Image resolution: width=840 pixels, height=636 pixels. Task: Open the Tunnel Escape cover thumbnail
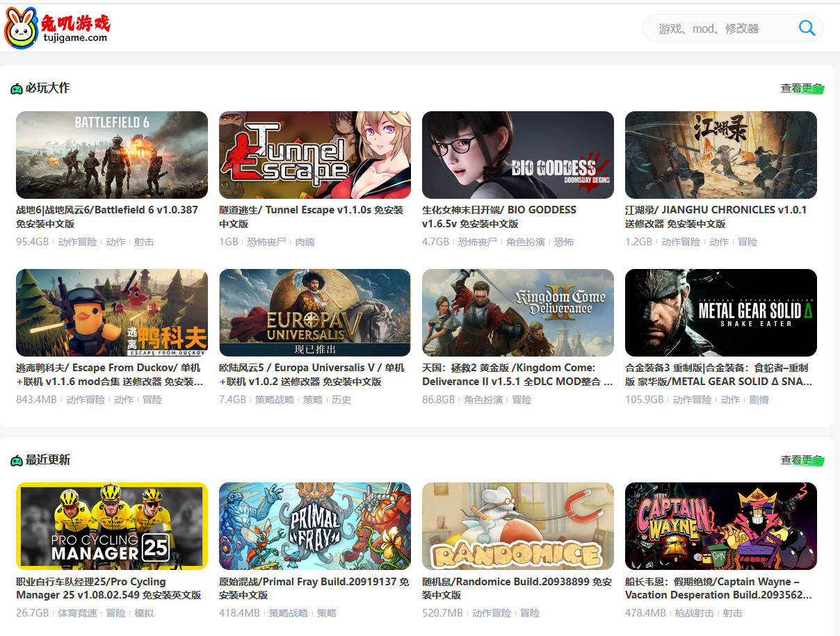tap(315, 155)
